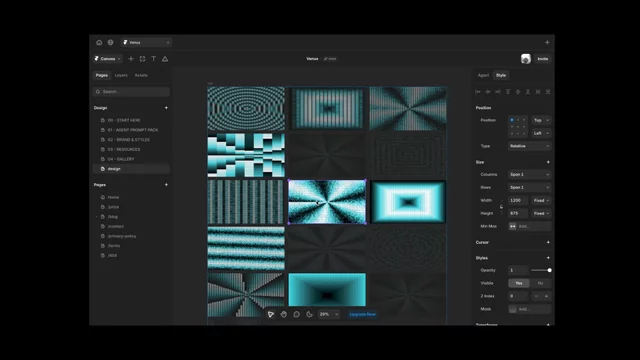Viewport: 640px width, 360px height.
Task: Click the Min Max Add field
Action: pyautogui.click(x=529, y=226)
